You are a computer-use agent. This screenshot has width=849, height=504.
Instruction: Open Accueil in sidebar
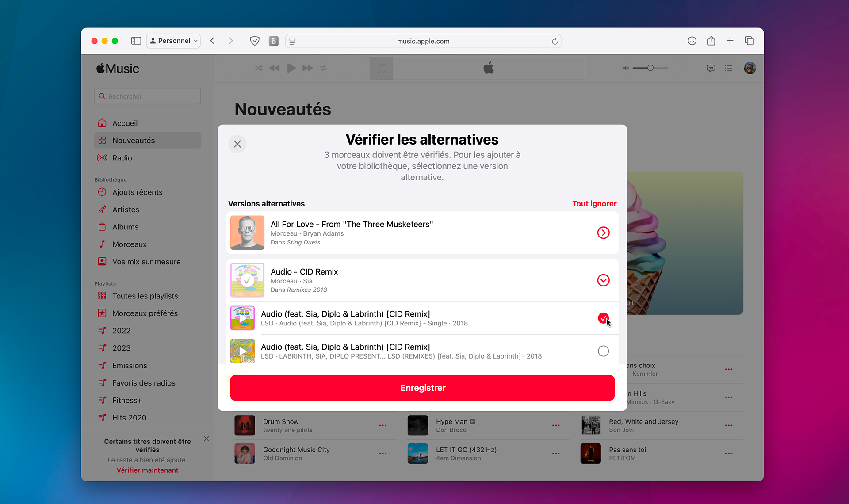click(147, 123)
